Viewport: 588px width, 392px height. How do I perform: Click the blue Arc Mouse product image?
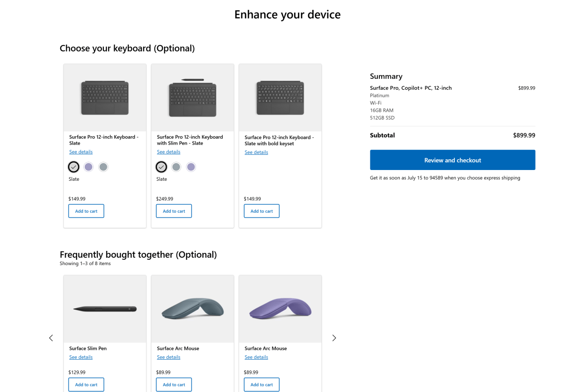coord(192,309)
